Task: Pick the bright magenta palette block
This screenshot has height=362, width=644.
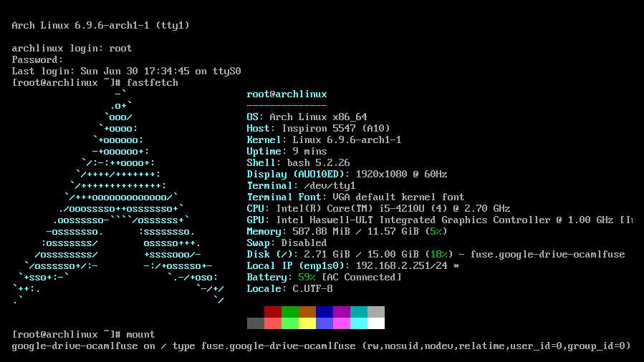Action: (342, 323)
